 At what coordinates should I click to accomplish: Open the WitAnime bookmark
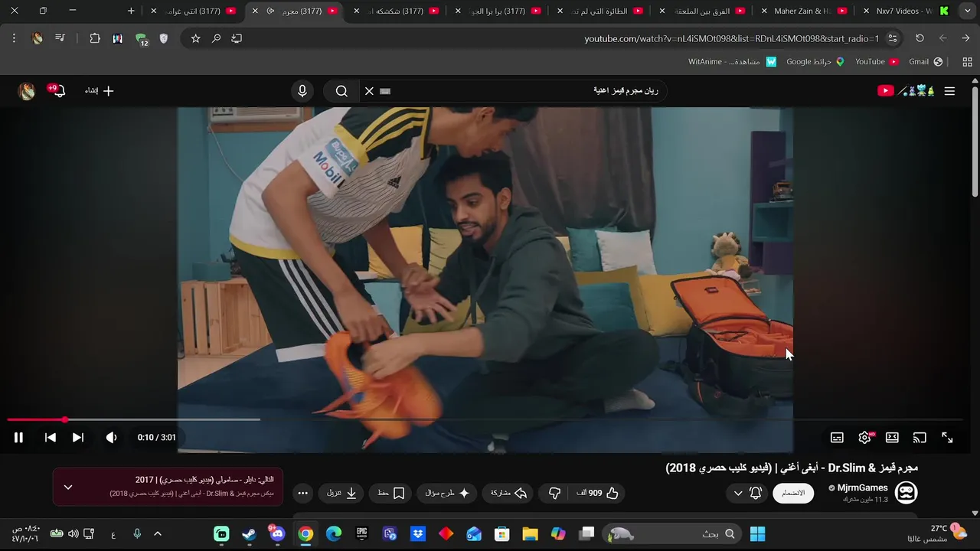tap(732, 61)
